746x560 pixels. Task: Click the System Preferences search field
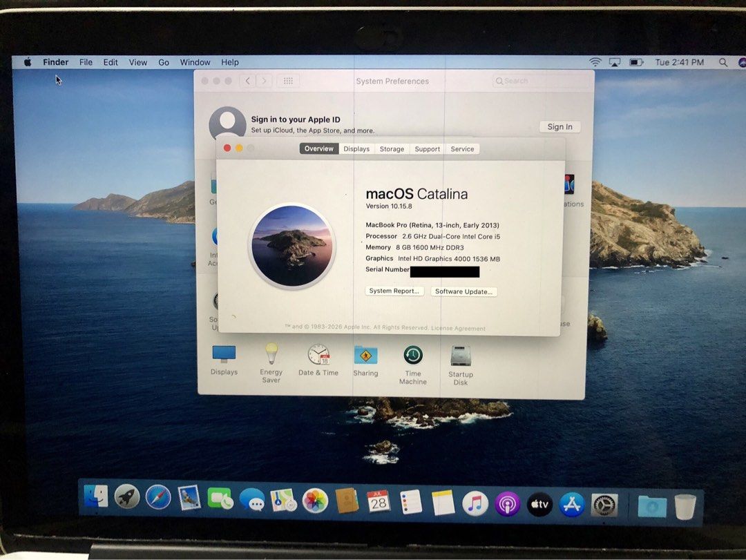tap(540, 81)
